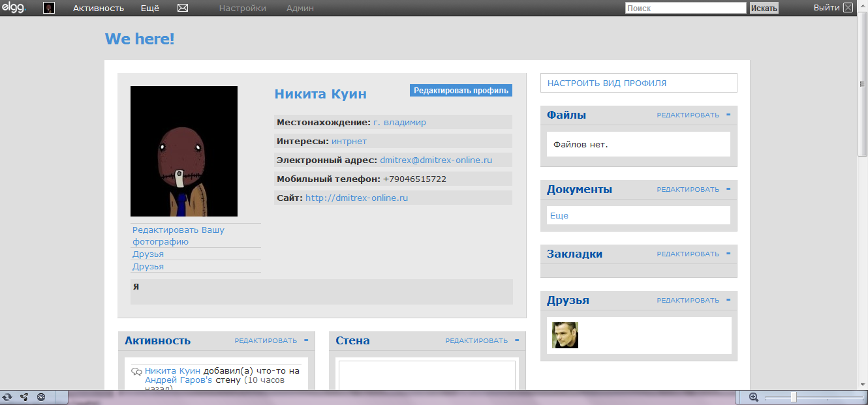
Task: Click Редактировать Вашу фотографию link
Action: coord(178,236)
